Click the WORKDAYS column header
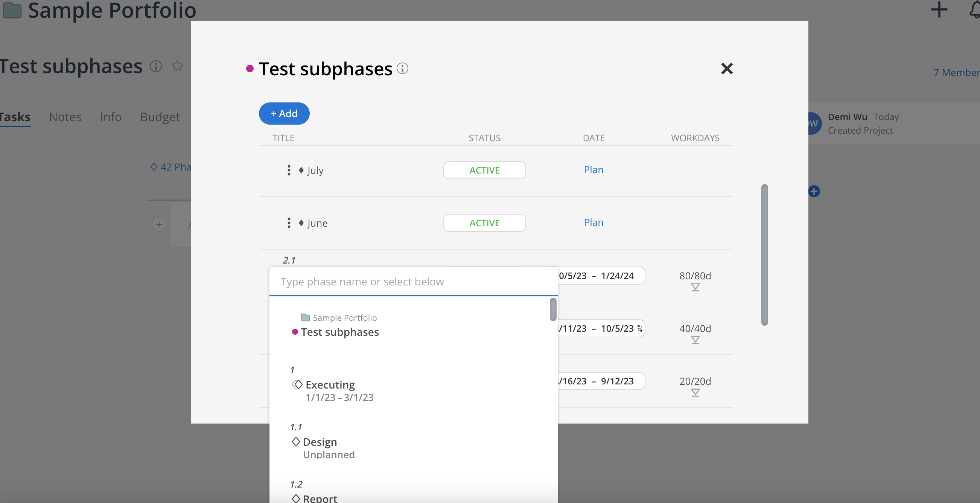 pyautogui.click(x=695, y=138)
